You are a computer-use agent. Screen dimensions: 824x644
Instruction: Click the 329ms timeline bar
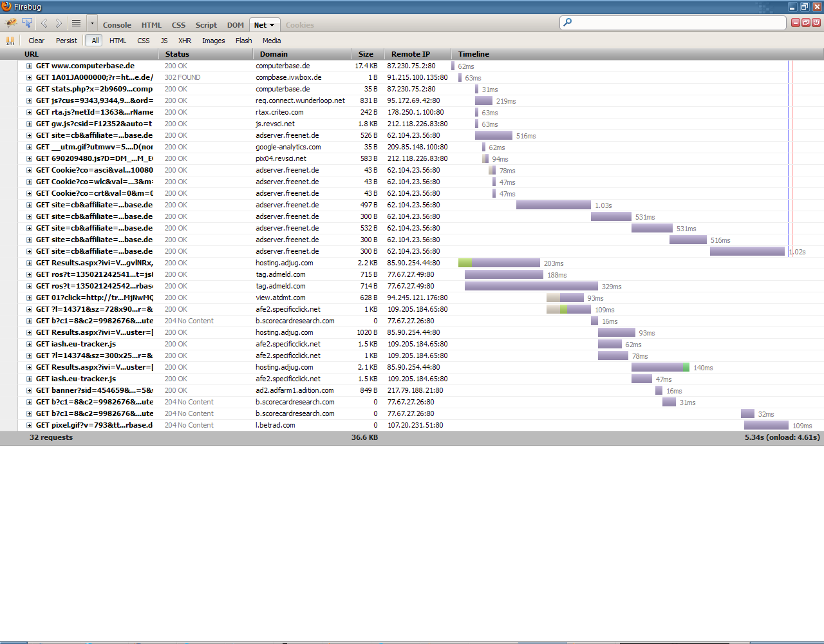click(x=531, y=286)
